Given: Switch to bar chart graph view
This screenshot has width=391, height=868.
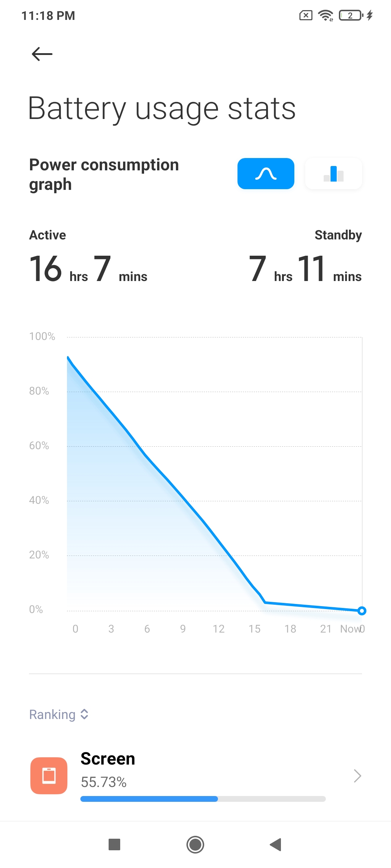Looking at the screenshot, I should click(x=333, y=174).
